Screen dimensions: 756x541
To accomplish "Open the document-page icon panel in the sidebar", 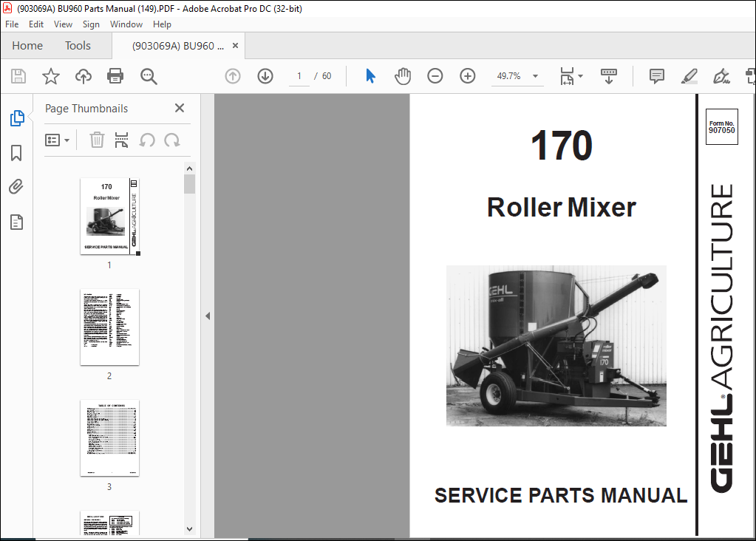I will pos(16,222).
